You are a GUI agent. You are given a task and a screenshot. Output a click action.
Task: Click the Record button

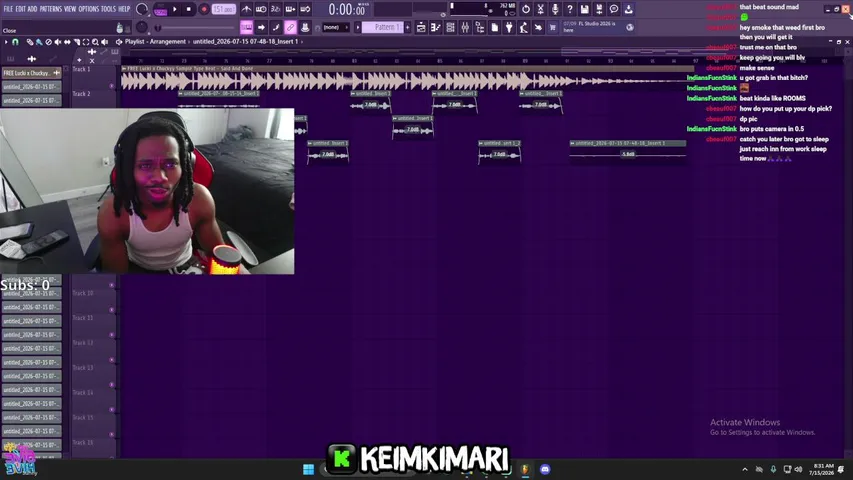pyautogui.click(x=204, y=9)
